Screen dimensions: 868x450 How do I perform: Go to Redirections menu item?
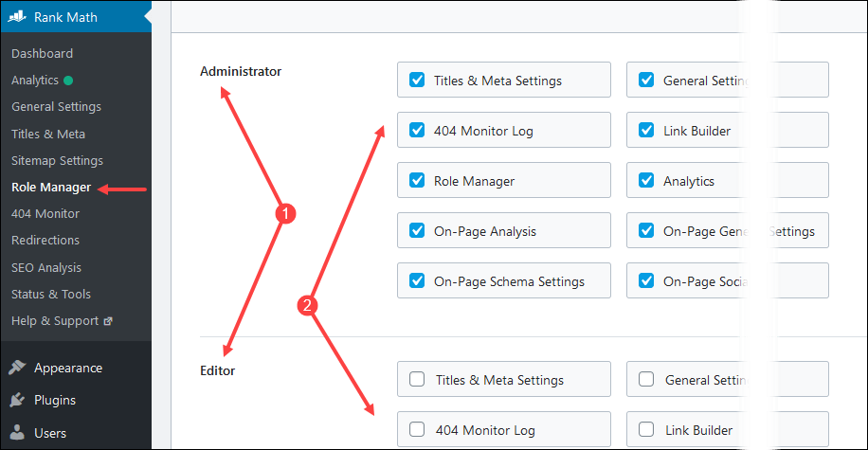(45, 241)
